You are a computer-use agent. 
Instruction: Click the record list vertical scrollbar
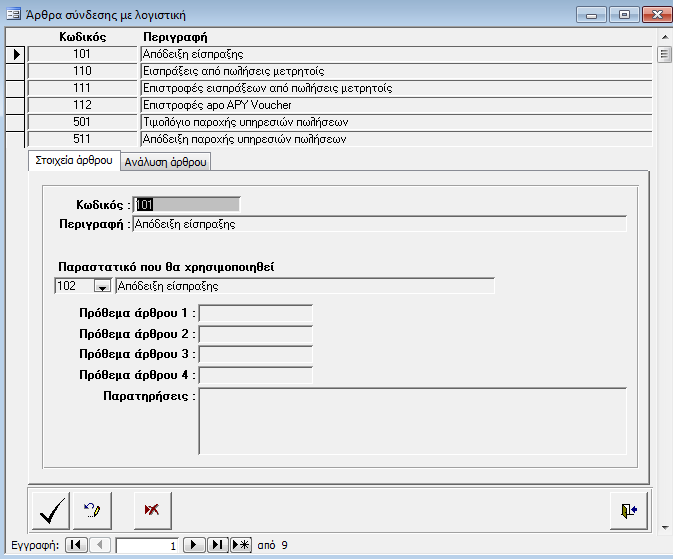pyautogui.click(x=663, y=100)
